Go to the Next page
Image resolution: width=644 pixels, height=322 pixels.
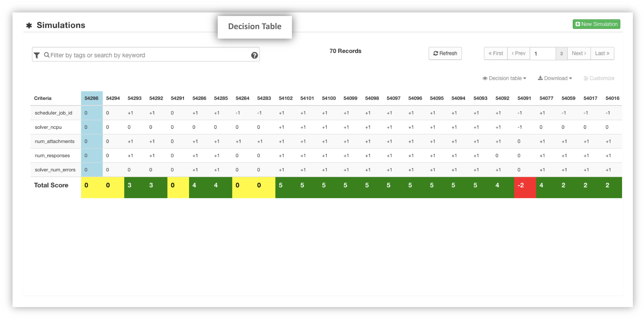coord(579,53)
